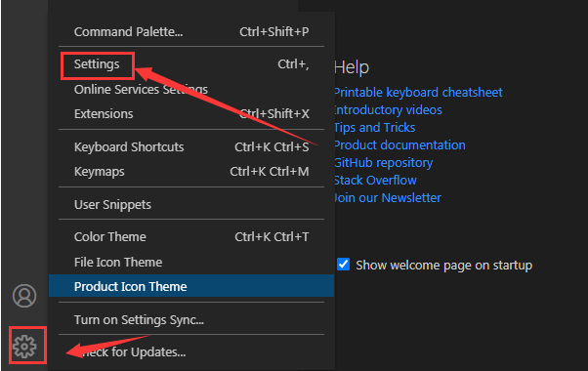Open the Accounts profile icon

tap(24, 296)
